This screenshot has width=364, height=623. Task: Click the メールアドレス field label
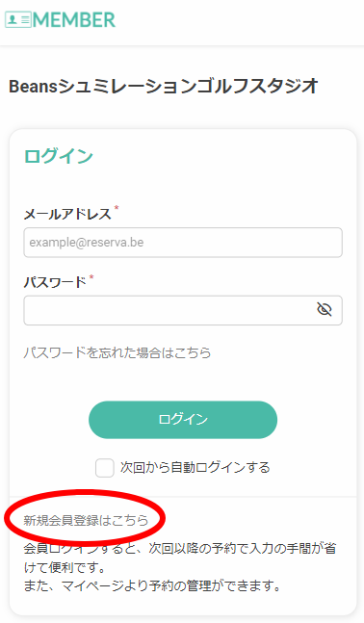pyautogui.click(x=67, y=214)
